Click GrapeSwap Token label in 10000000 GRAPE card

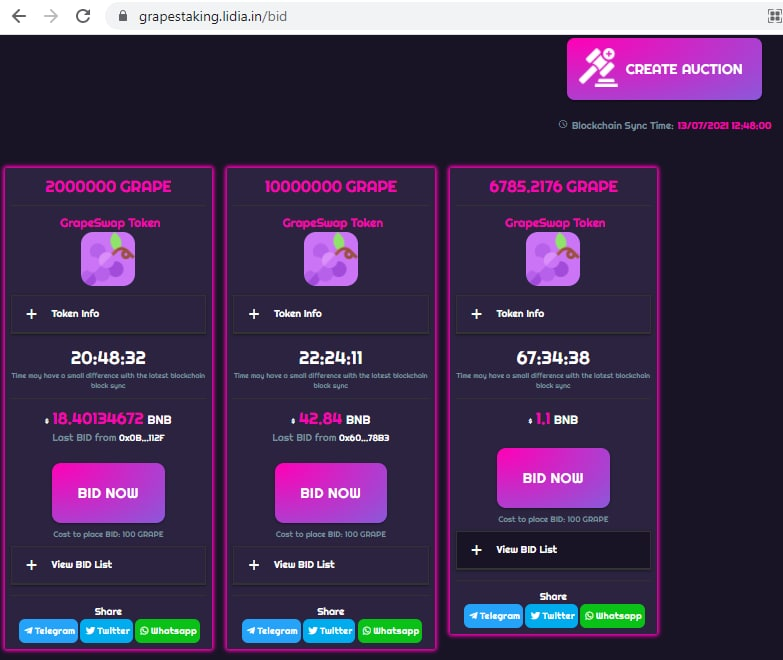(333, 223)
